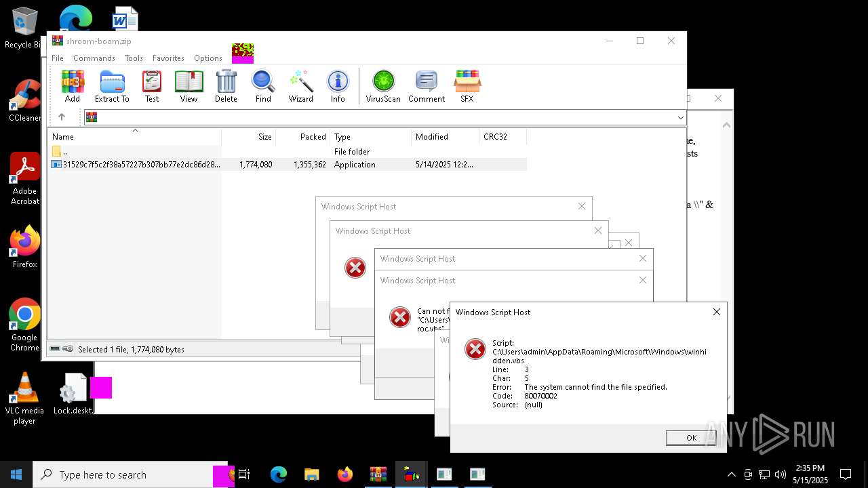This screenshot has height=488, width=868.
Task: Close the front Windows Script Host dialog
Action: point(716,312)
